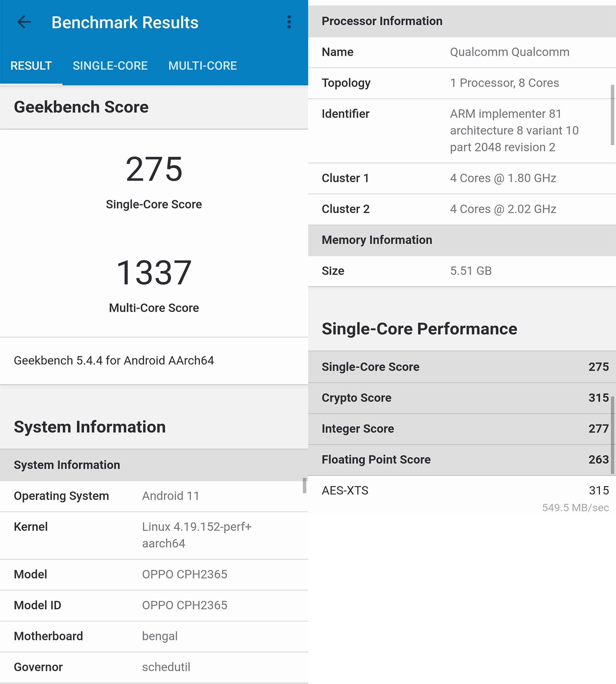This screenshot has height=684, width=616.
Task: Click the left panel scrollbar thumb
Action: tap(304, 485)
